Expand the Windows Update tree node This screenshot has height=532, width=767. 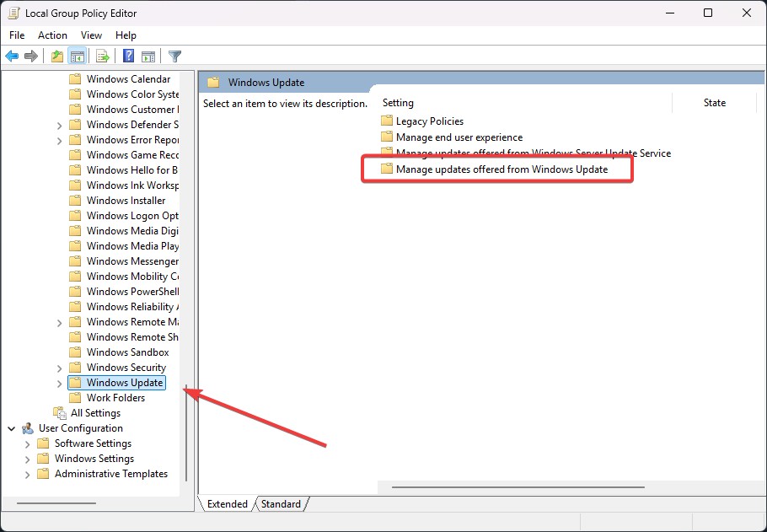click(59, 384)
